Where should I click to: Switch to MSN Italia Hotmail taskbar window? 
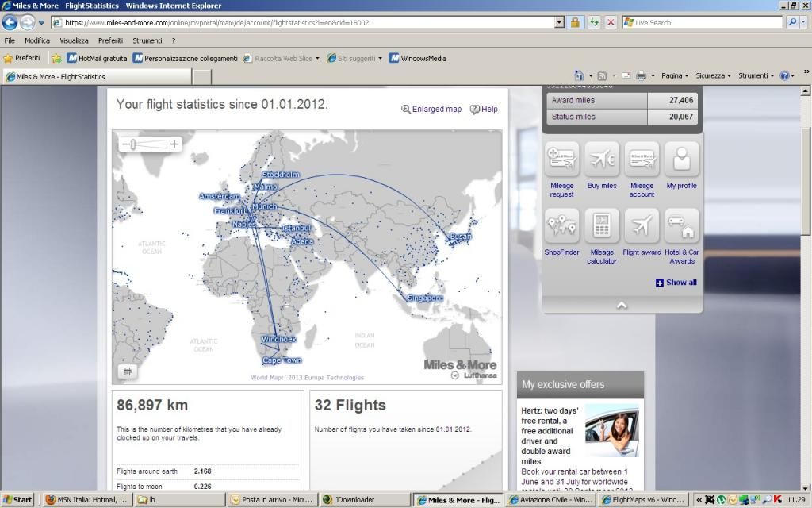pyautogui.click(x=86, y=500)
